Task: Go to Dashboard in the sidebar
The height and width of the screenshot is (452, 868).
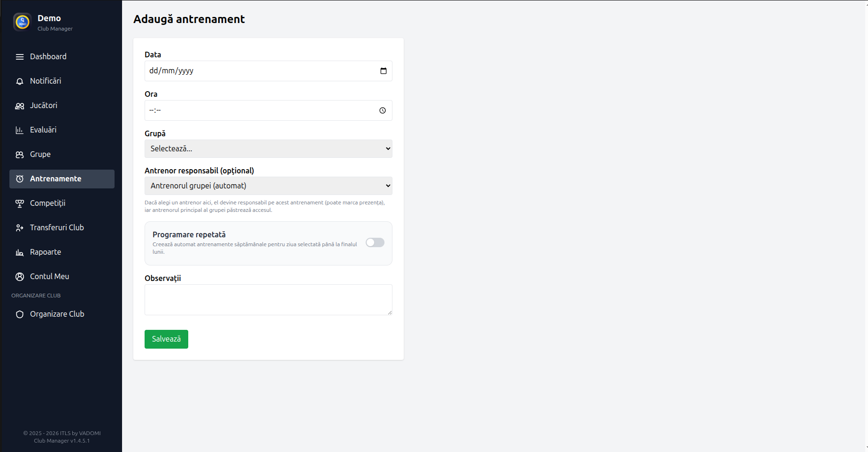Action: click(48, 56)
